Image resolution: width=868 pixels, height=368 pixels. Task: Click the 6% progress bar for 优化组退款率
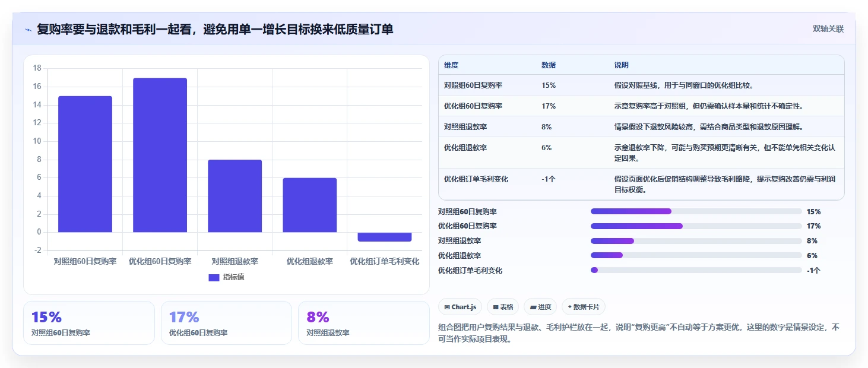pos(696,256)
